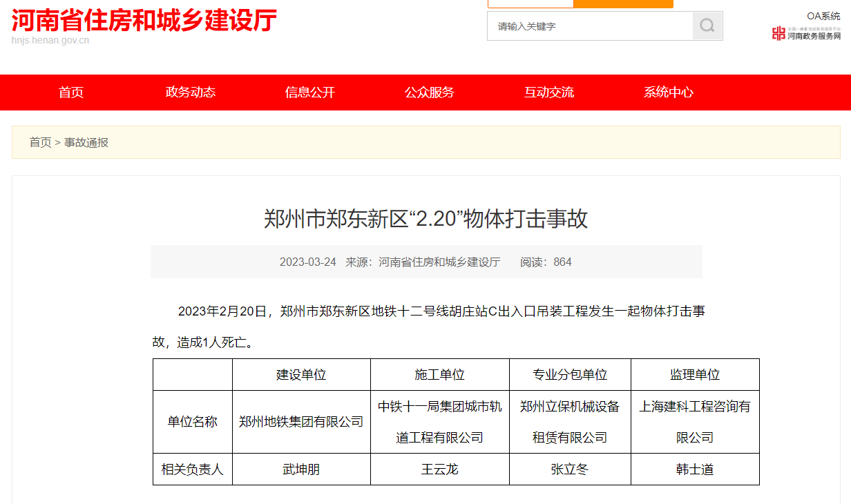Click the 来源：河南省住房和城乡建设厅 source text
The height and width of the screenshot is (504, 851).
click(x=423, y=262)
